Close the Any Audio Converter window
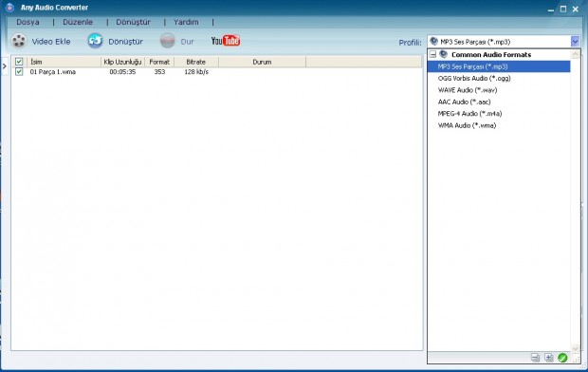The image size is (588, 372). 576,9
